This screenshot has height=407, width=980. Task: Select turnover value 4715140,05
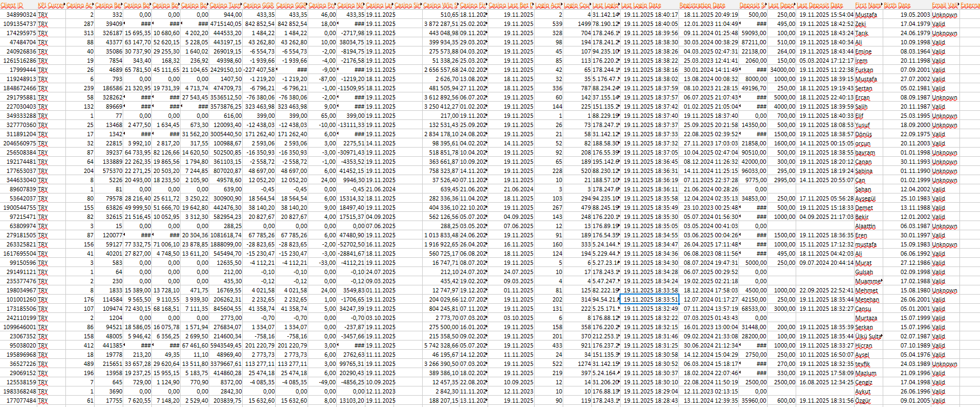[225, 24]
